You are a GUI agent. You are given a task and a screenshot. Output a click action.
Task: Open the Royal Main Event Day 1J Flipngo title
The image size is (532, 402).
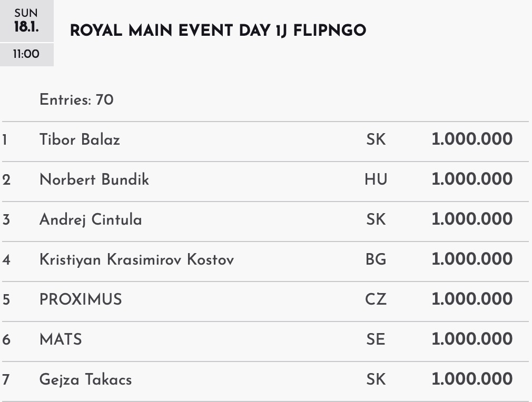[218, 31]
